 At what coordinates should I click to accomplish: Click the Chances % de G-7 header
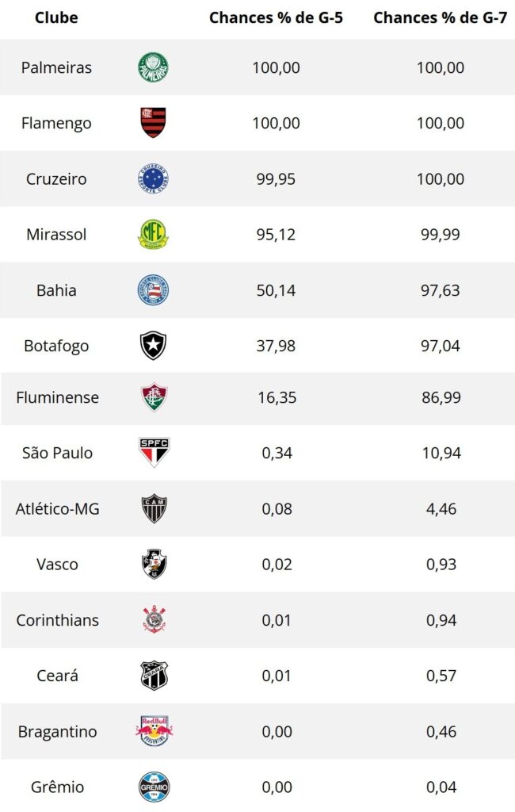click(x=440, y=17)
